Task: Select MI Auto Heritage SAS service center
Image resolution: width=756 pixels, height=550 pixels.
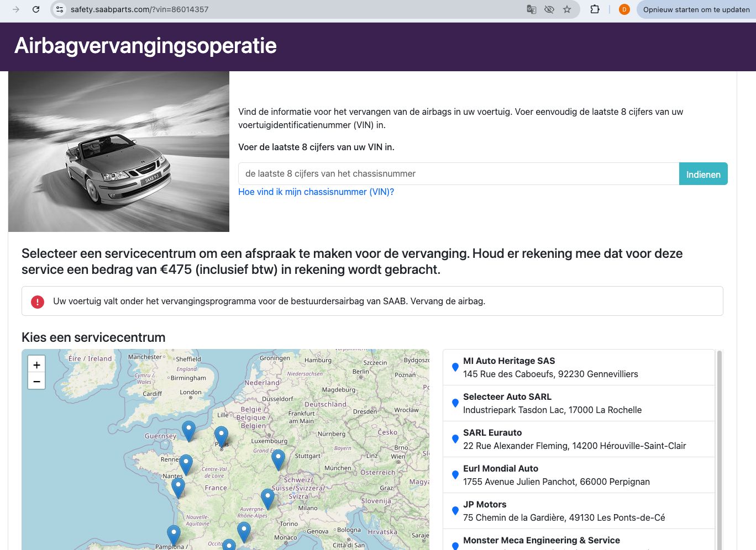Action: click(x=579, y=367)
